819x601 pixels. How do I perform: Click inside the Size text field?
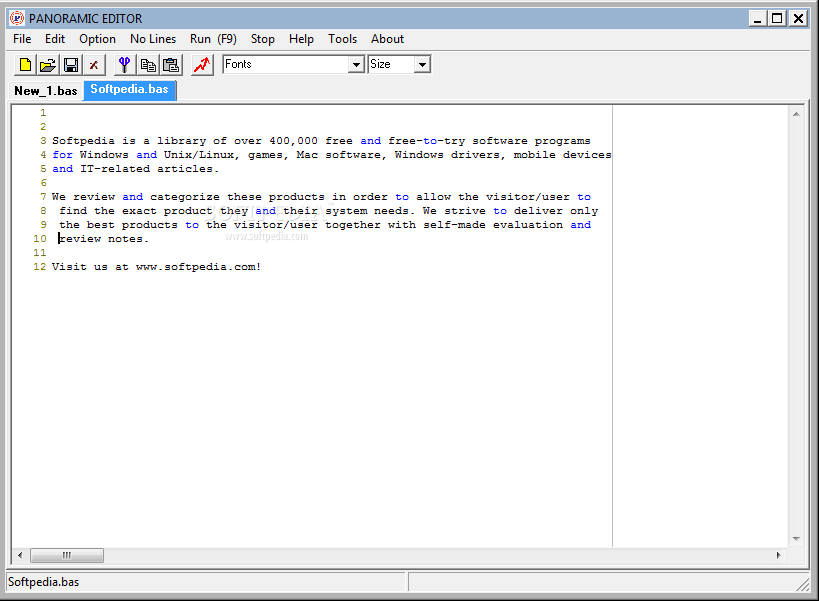pyautogui.click(x=391, y=64)
